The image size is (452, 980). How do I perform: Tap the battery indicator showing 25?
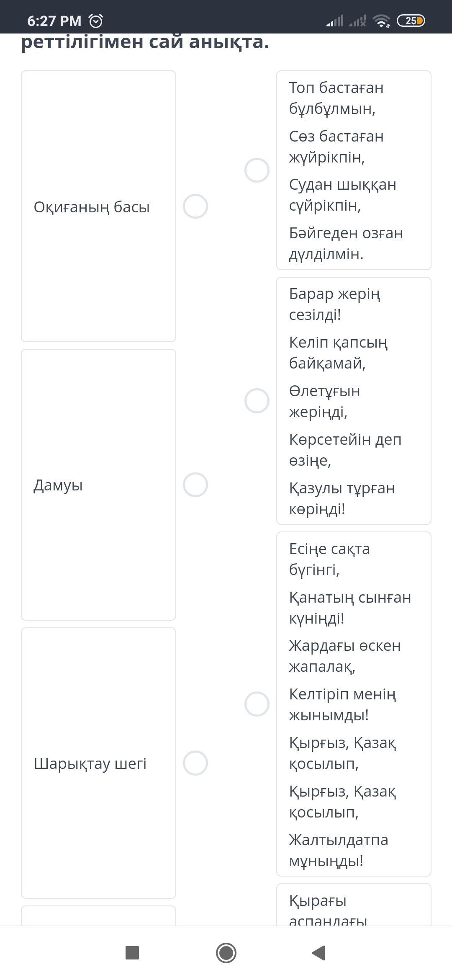[411, 21]
